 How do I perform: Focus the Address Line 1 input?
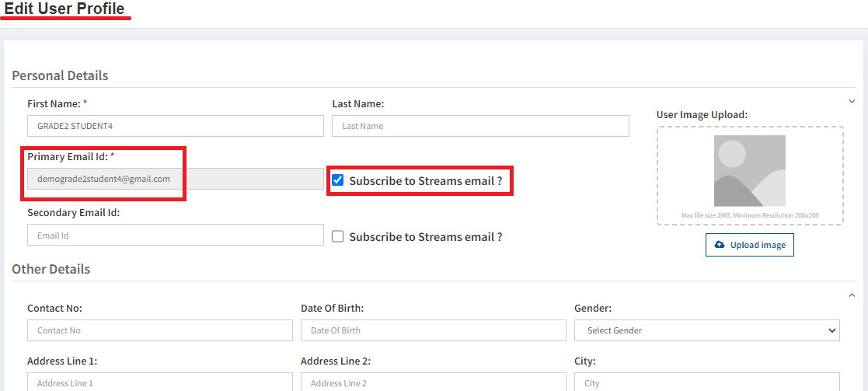coord(159,382)
